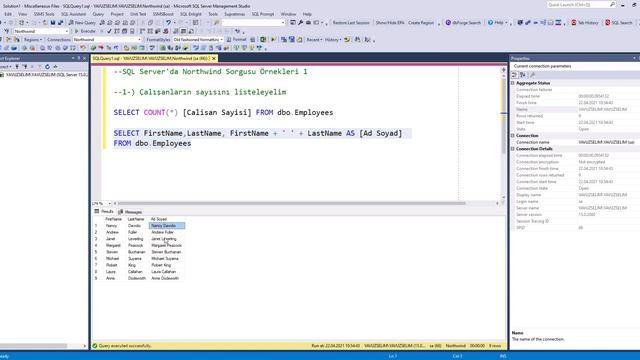Click the FROM dbo.Employees last line

[152, 144]
